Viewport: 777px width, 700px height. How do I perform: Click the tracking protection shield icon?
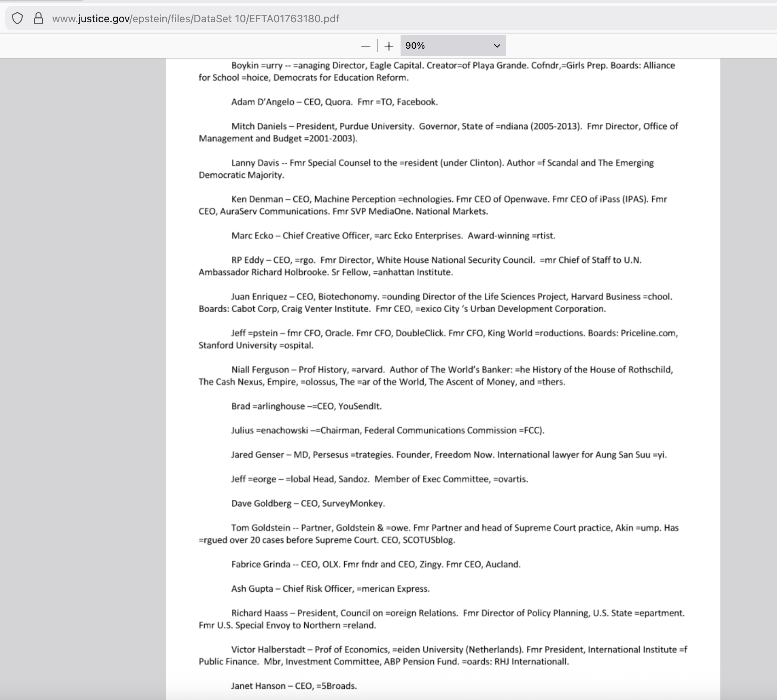(17, 19)
